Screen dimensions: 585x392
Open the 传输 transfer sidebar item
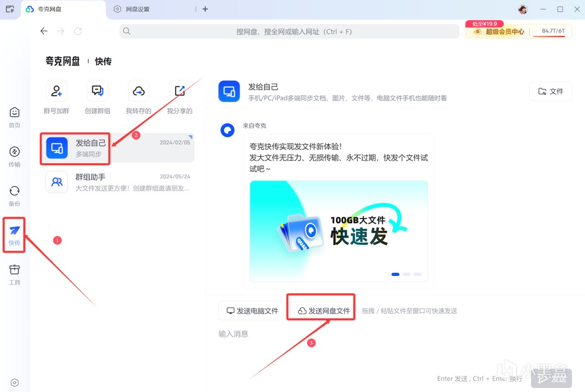tap(15, 156)
